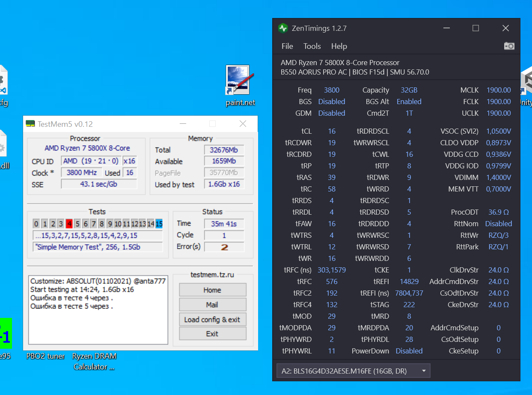Click the VDIMM 1,4000V value

(499, 177)
